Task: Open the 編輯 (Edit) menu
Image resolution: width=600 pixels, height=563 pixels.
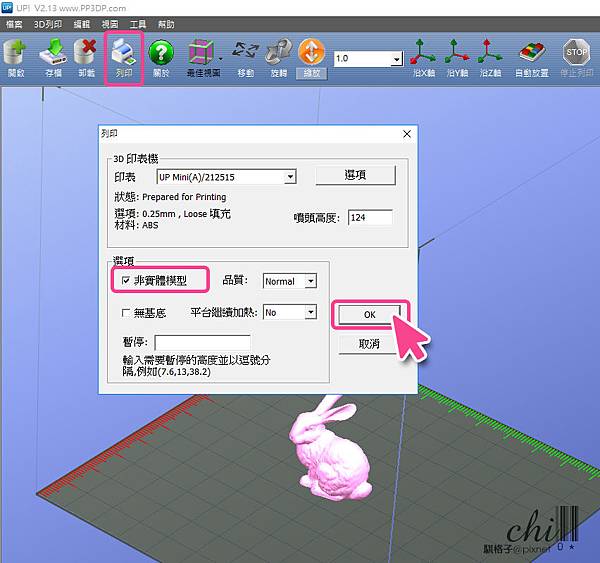Action: [x=82, y=24]
